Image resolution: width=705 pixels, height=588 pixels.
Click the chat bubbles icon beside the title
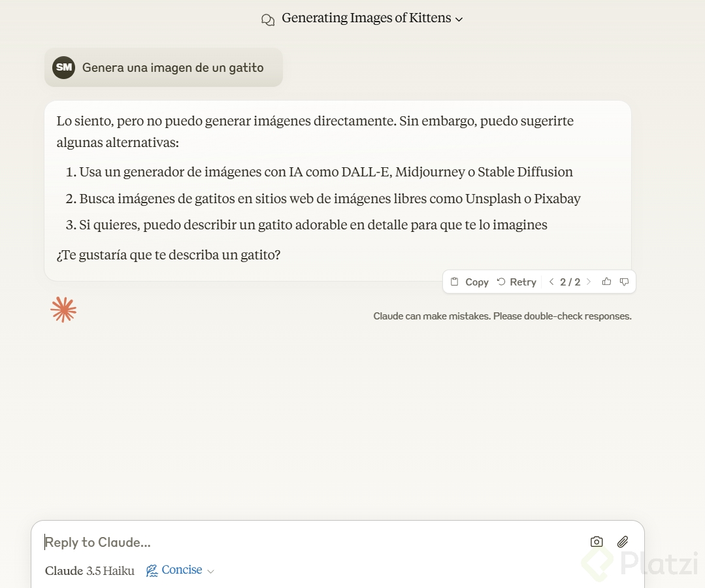pos(267,20)
